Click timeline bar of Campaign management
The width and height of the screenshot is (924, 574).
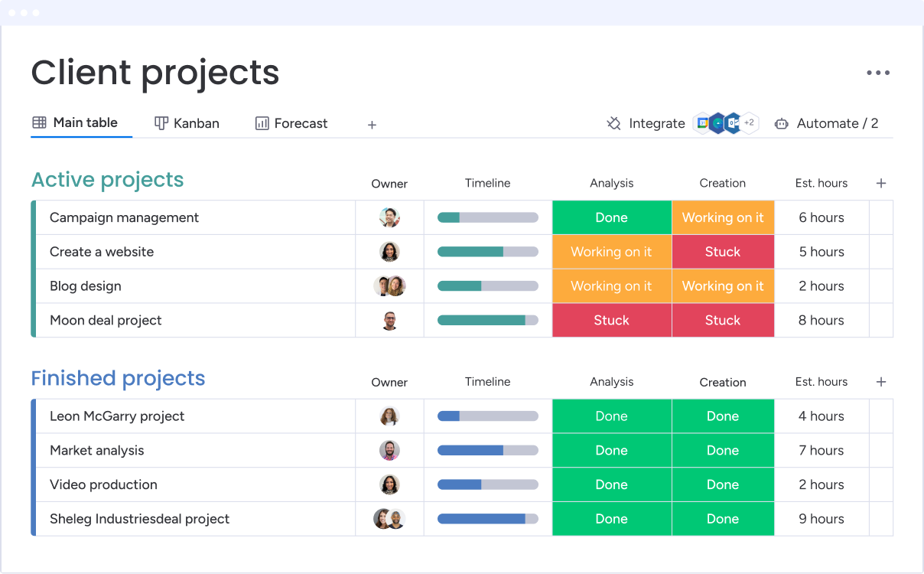coord(488,217)
